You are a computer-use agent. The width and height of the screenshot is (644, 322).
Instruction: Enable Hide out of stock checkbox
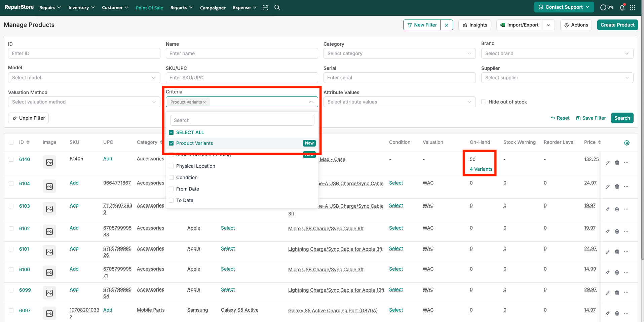[484, 102]
